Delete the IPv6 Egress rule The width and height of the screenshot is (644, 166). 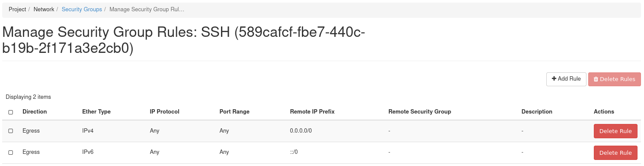coord(615,153)
